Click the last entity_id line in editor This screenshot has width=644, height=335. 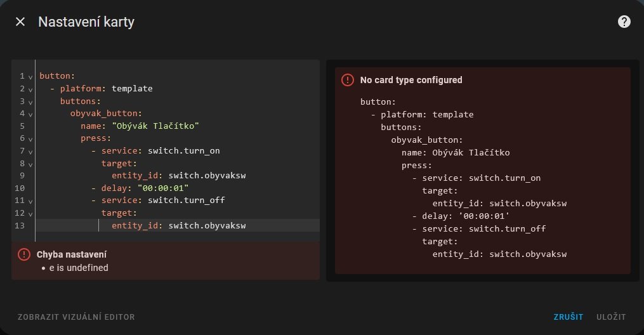point(178,226)
